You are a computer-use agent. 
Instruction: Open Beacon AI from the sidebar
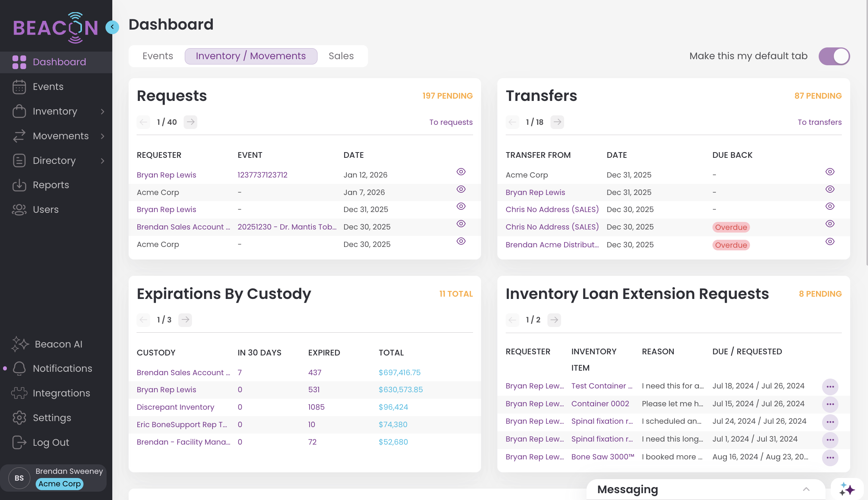pos(58,344)
